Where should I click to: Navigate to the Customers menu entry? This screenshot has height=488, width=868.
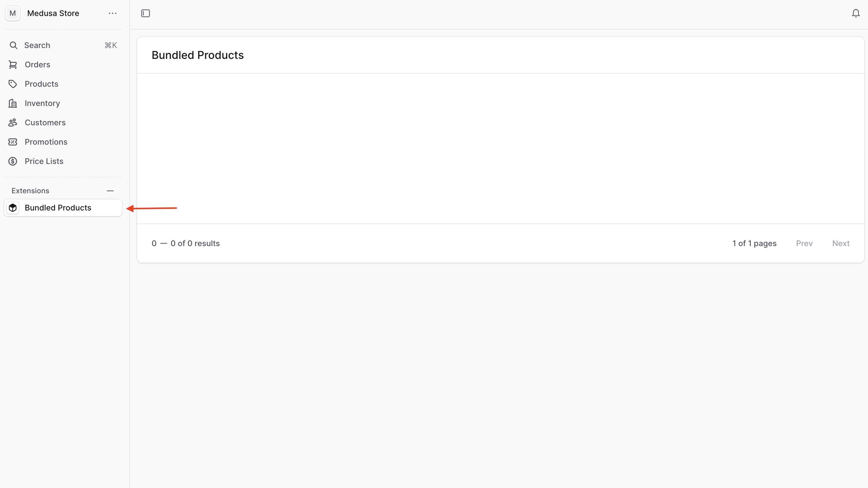[45, 122]
